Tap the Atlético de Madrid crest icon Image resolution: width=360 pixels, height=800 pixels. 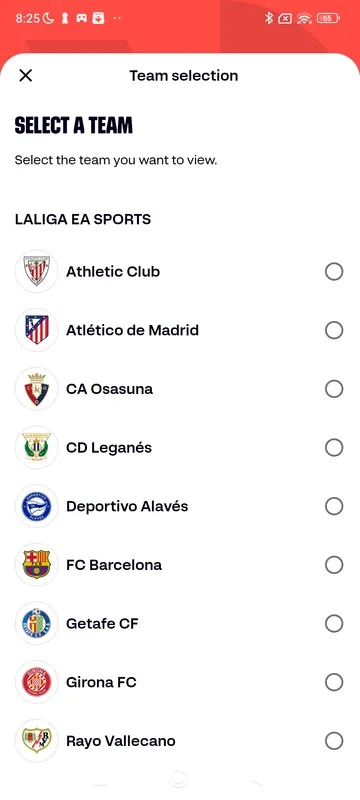click(x=37, y=330)
